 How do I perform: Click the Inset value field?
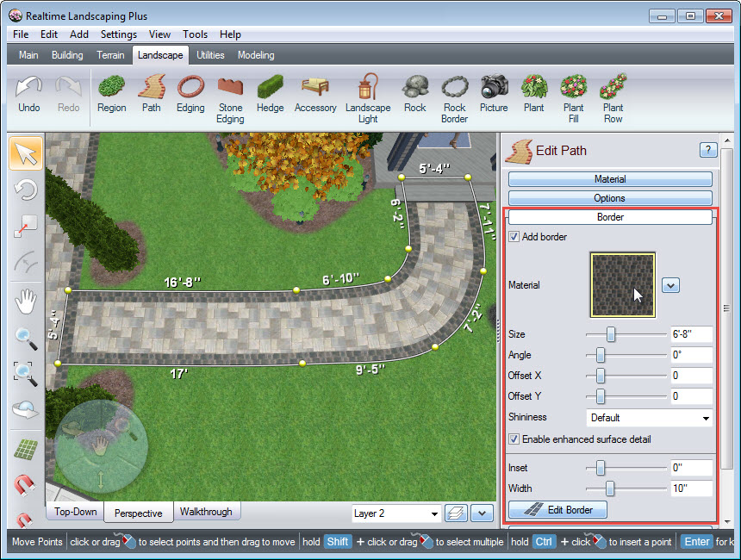691,467
